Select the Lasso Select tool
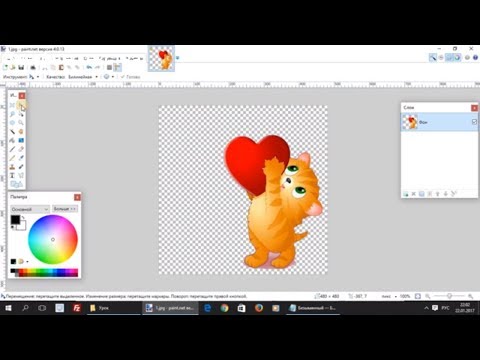This screenshot has height=360, width=480. (x=12, y=114)
